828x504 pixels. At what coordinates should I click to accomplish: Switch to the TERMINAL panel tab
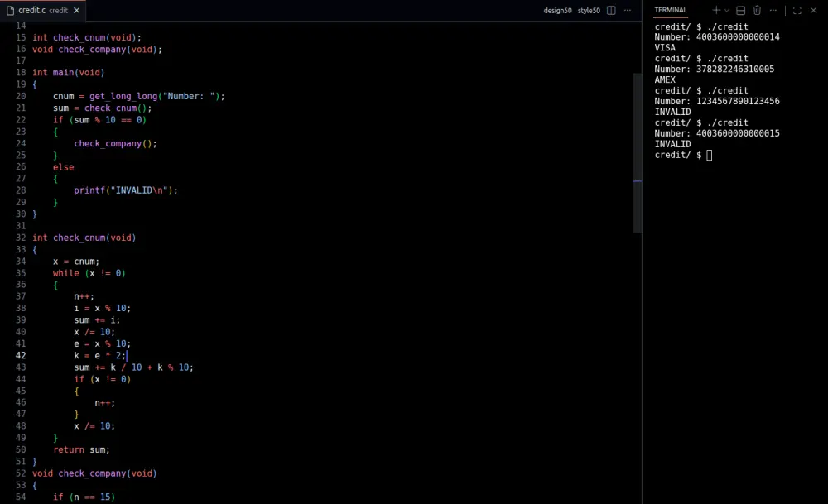[x=670, y=10]
